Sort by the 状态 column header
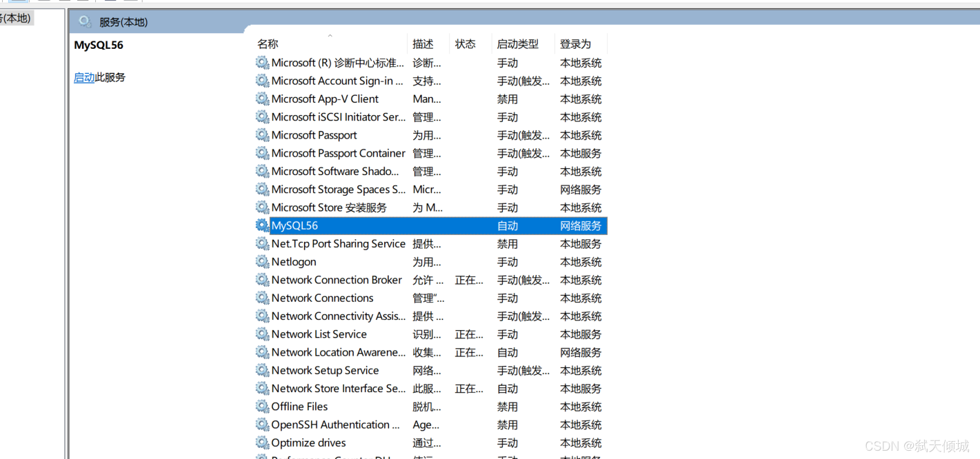This screenshot has width=980, height=459. (466, 44)
